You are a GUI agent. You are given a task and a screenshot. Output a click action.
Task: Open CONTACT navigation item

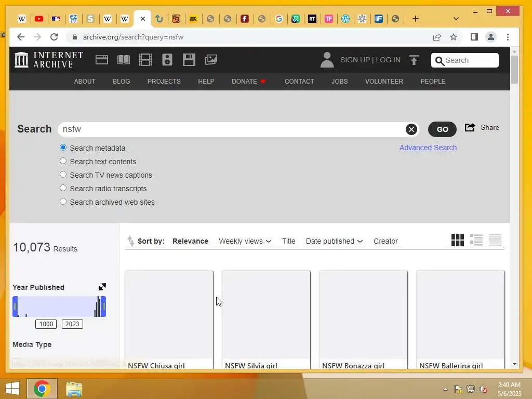coord(299,82)
